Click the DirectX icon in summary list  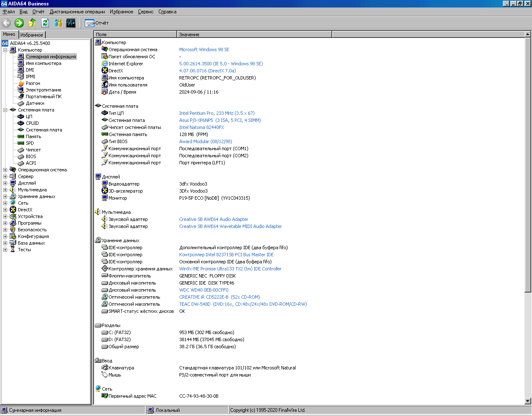[x=105, y=71]
